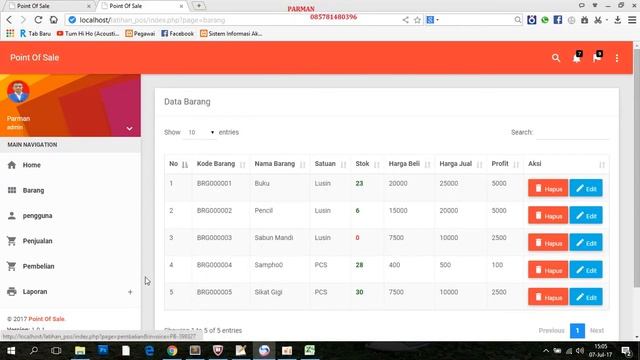Open the flag tasks icon
Screen dimensions: 640x360
(597, 58)
